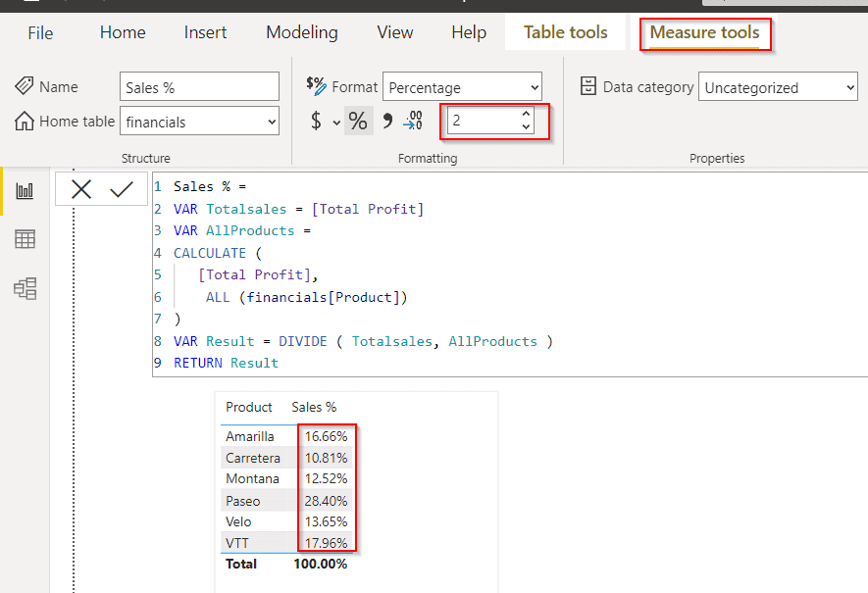Switch to Data view icon
The width and height of the screenshot is (868, 593).
[25, 239]
